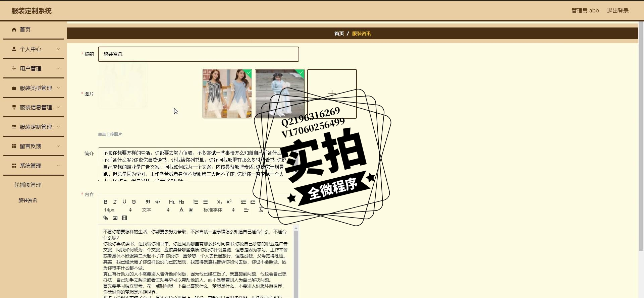Expand the 个人中心 sidebar menu
This screenshot has height=298, width=644.
[x=34, y=49]
